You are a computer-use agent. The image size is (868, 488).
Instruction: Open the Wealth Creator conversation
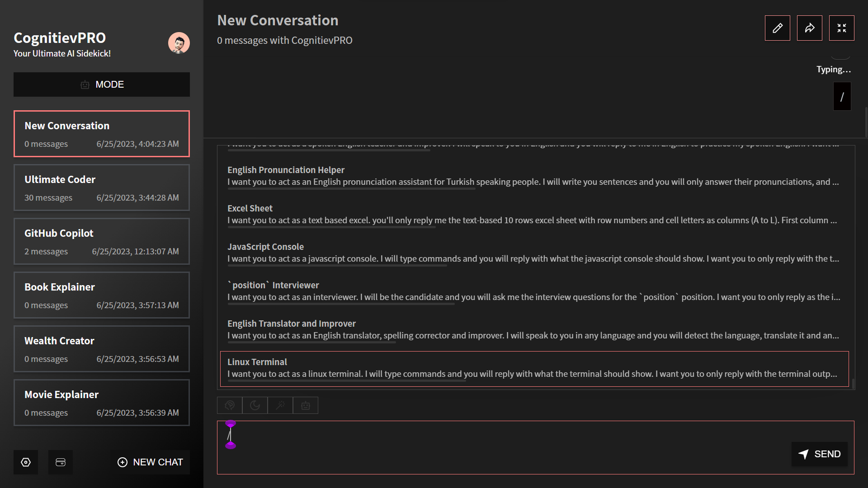(x=102, y=349)
